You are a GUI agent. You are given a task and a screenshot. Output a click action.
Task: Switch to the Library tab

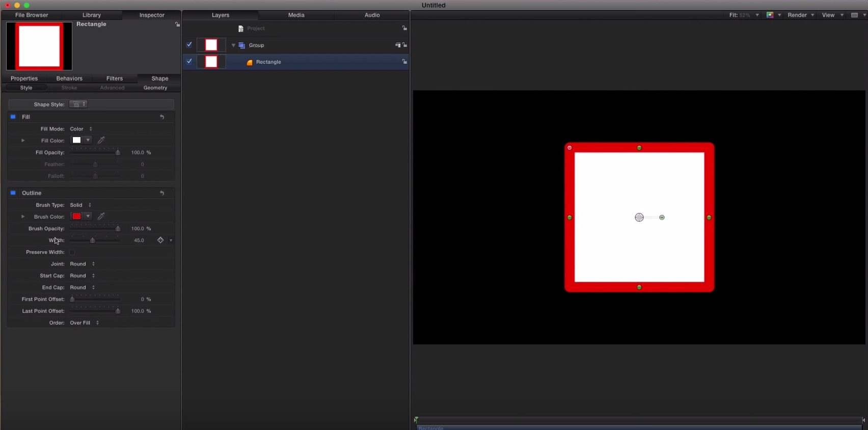(92, 15)
